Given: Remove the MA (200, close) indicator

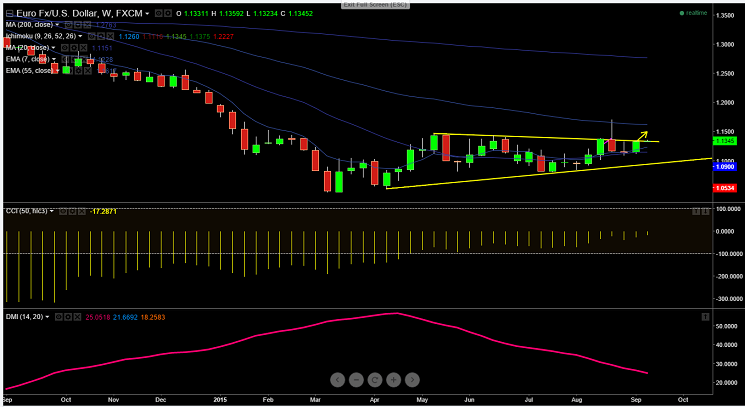Looking at the screenshot, I should tap(87, 25).
